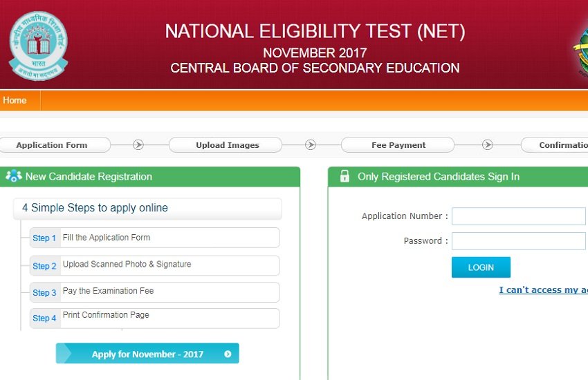Click Step 3 Pay the Examination Fee
This screenshot has width=588, height=380.
[154, 292]
